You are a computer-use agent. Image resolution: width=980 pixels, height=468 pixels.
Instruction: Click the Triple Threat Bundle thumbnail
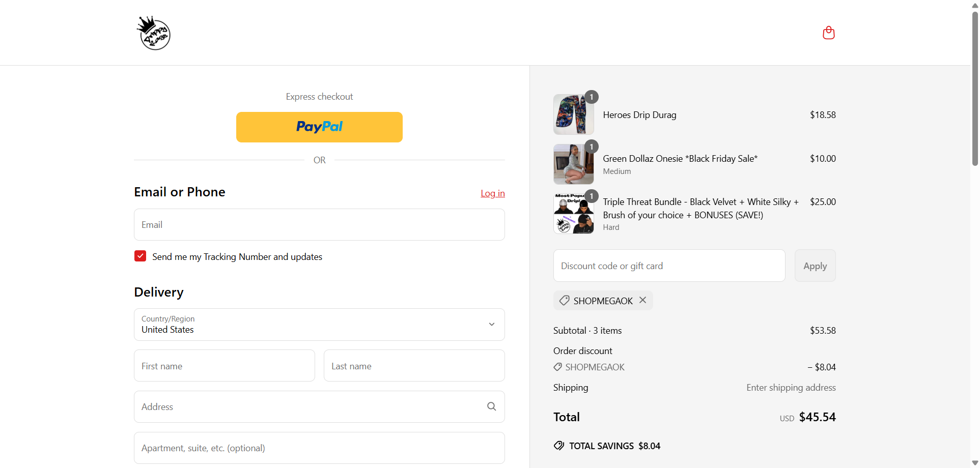573,213
